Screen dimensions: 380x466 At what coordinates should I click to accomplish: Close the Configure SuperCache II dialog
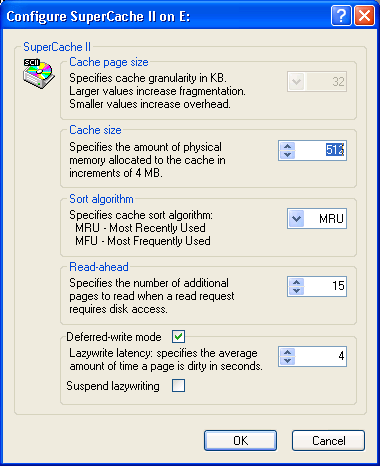[364, 15]
